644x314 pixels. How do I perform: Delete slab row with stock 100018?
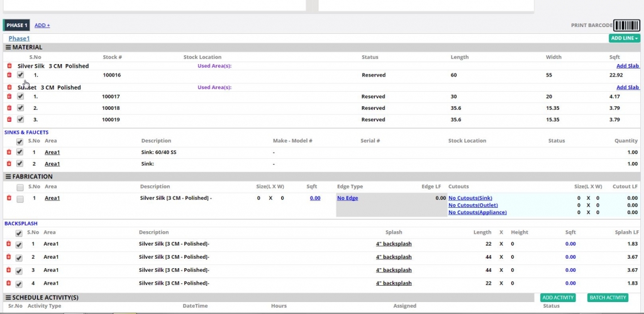pos(9,108)
